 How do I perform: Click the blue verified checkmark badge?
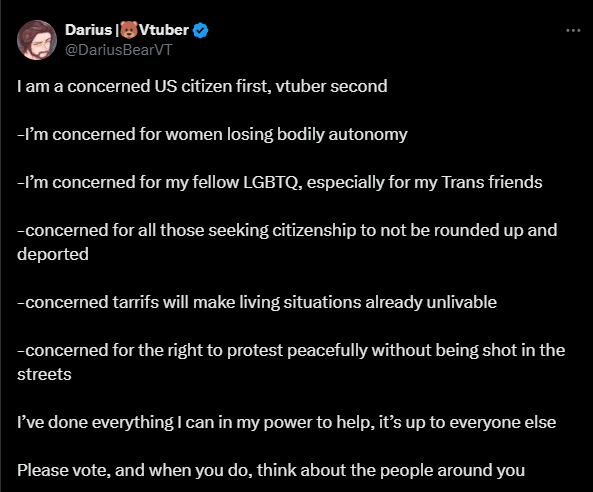[200, 30]
